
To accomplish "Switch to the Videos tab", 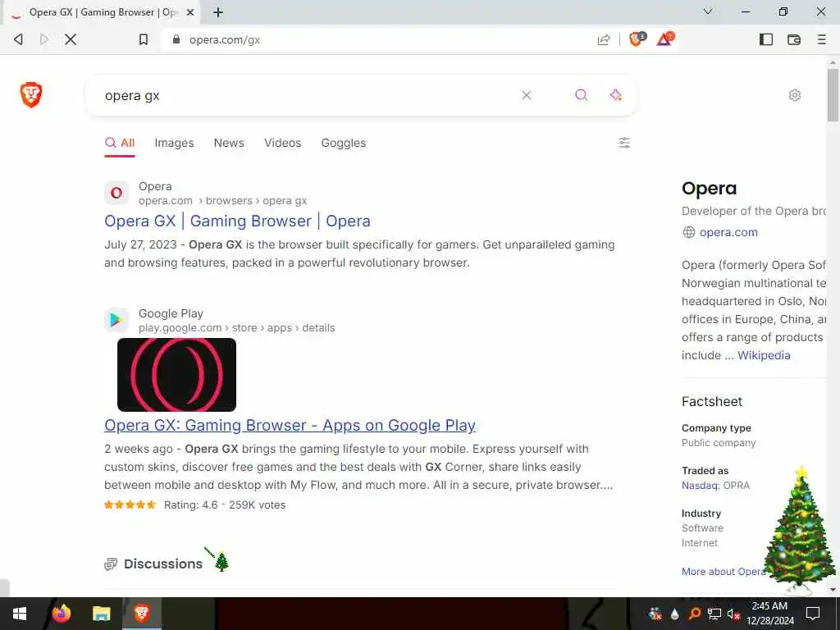I will coord(282,143).
